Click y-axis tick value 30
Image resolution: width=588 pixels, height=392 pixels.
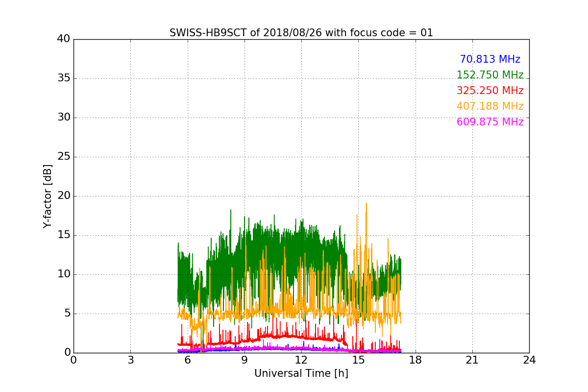point(64,118)
